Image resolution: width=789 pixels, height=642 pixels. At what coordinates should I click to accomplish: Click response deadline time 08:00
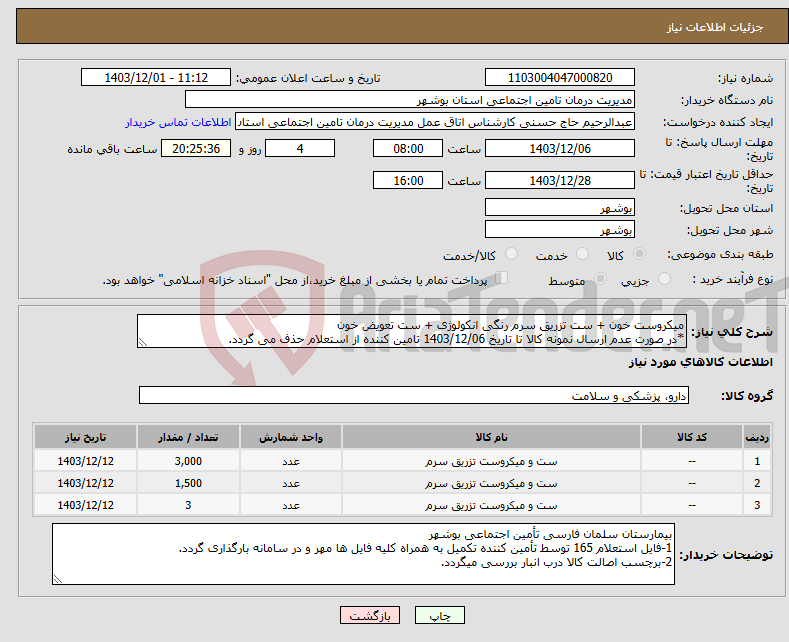pos(408,148)
